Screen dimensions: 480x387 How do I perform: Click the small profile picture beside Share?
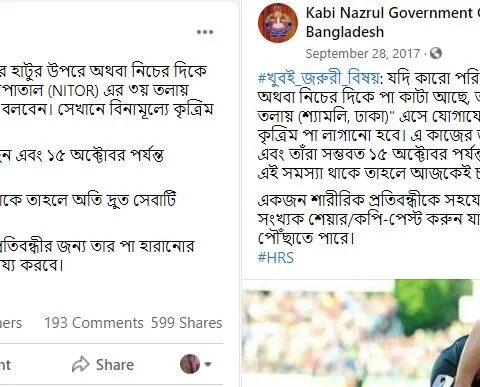[190, 364]
